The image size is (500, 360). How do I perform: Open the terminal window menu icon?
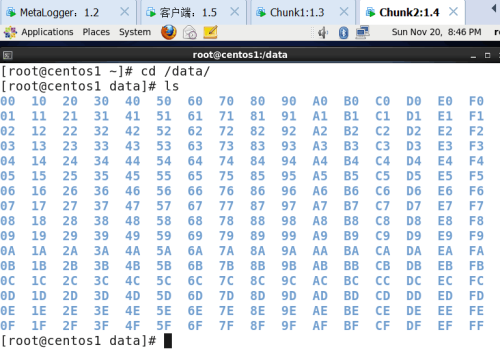tap(7, 55)
